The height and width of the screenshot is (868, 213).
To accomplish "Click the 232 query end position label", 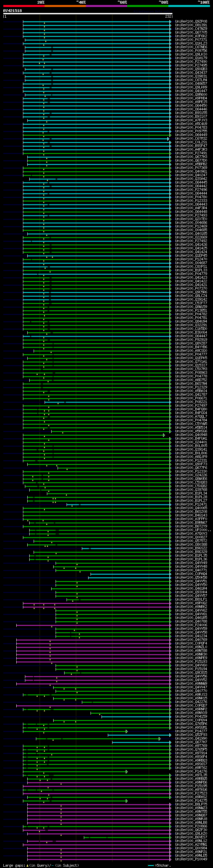I will [168, 16].
